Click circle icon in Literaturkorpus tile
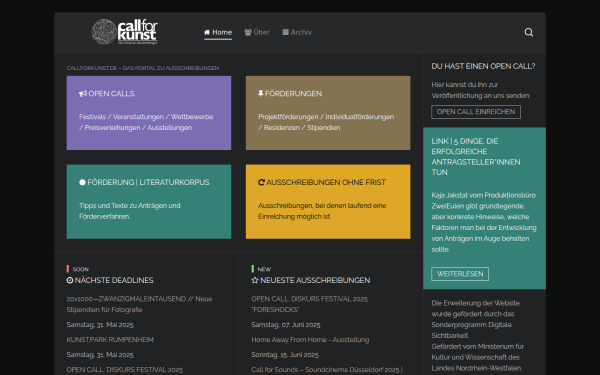Image resolution: width=600 pixels, height=375 pixels. point(82,182)
